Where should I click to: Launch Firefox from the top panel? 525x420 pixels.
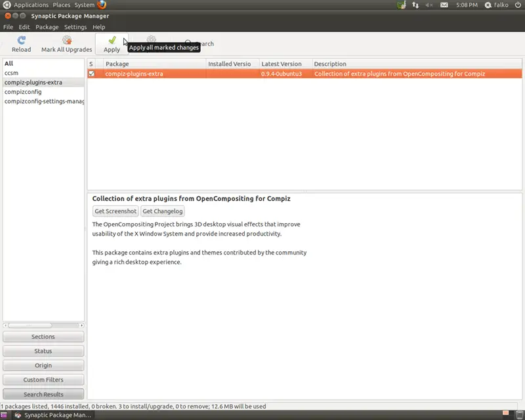point(102,5)
